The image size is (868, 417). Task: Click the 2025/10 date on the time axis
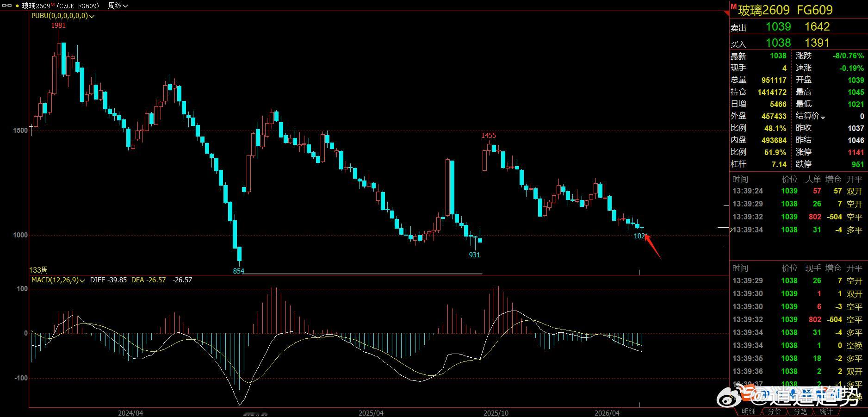click(496, 413)
